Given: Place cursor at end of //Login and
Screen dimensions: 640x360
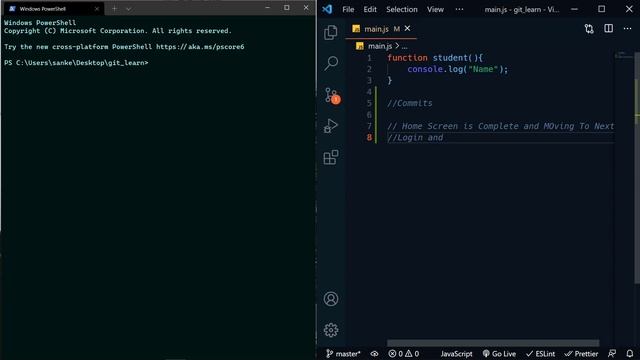Looking at the screenshot, I should pyautogui.click(x=444, y=138).
